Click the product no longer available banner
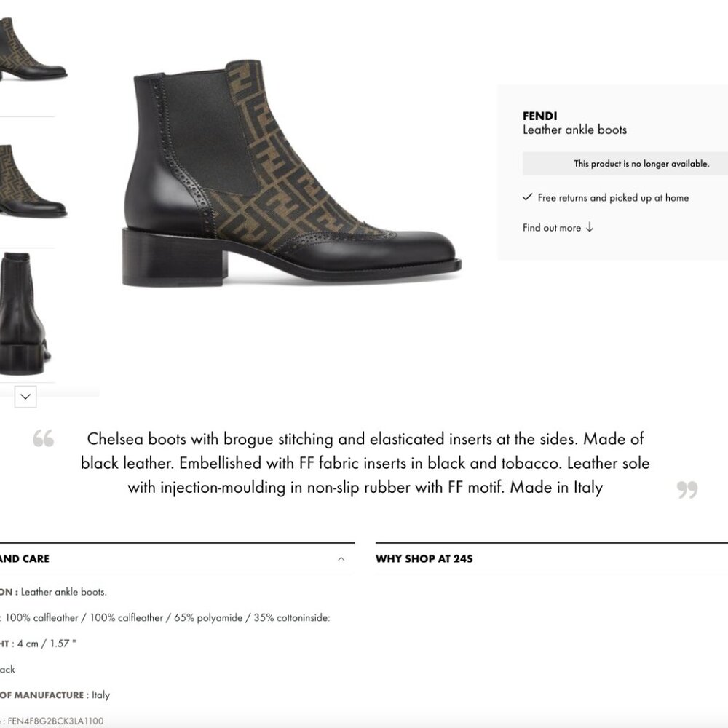Screen dimensions: 728x728 [641, 164]
